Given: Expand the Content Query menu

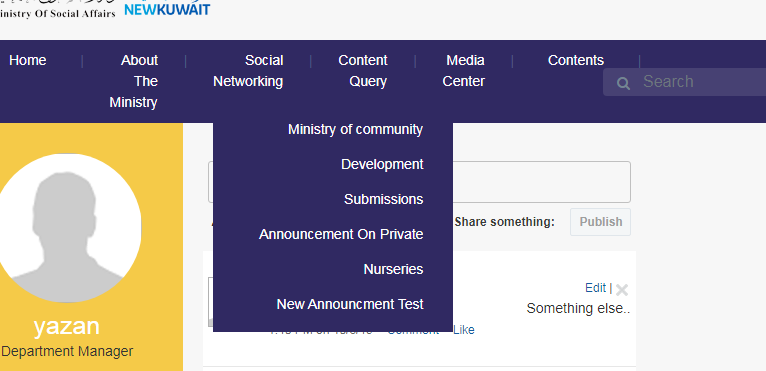Looking at the screenshot, I should pyautogui.click(x=363, y=71).
